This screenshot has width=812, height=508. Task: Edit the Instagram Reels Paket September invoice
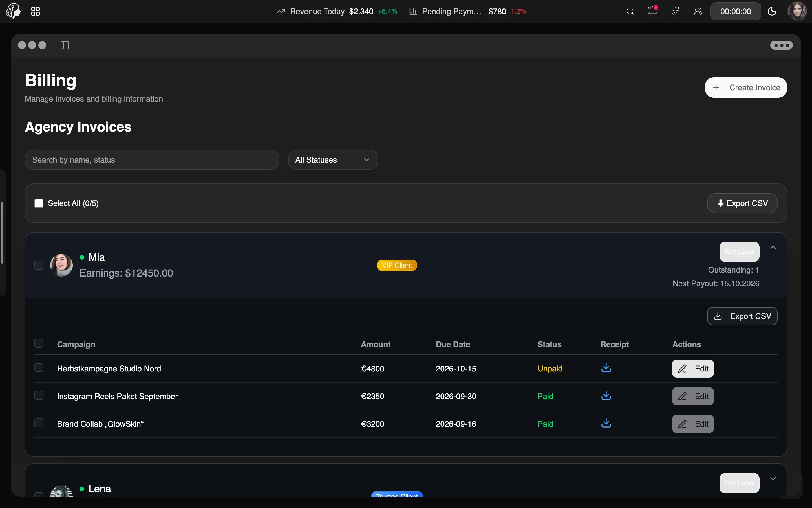tap(693, 396)
